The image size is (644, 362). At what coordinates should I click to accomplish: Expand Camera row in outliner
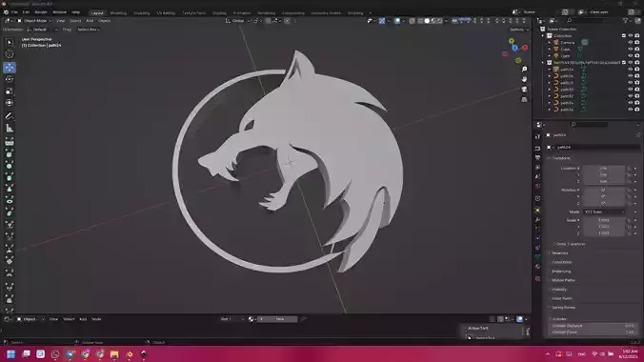click(x=549, y=42)
